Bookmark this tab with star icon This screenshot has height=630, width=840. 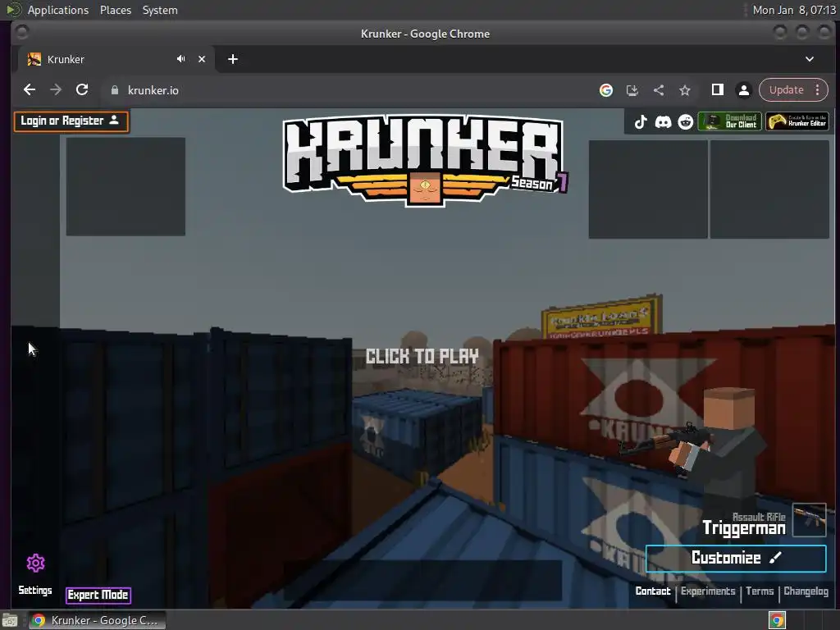685,90
